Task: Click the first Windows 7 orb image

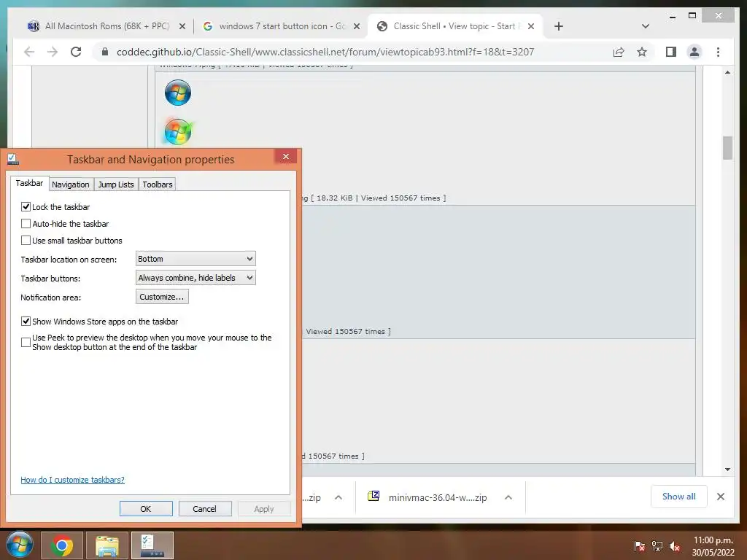Action: (x=178, y=93)
